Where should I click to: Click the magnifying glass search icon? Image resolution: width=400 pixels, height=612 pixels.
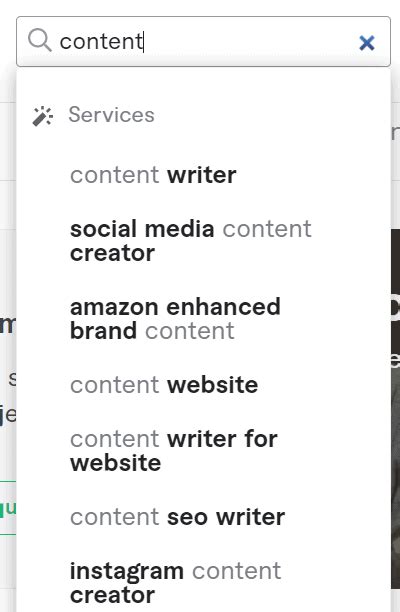[x=40, y=40]
